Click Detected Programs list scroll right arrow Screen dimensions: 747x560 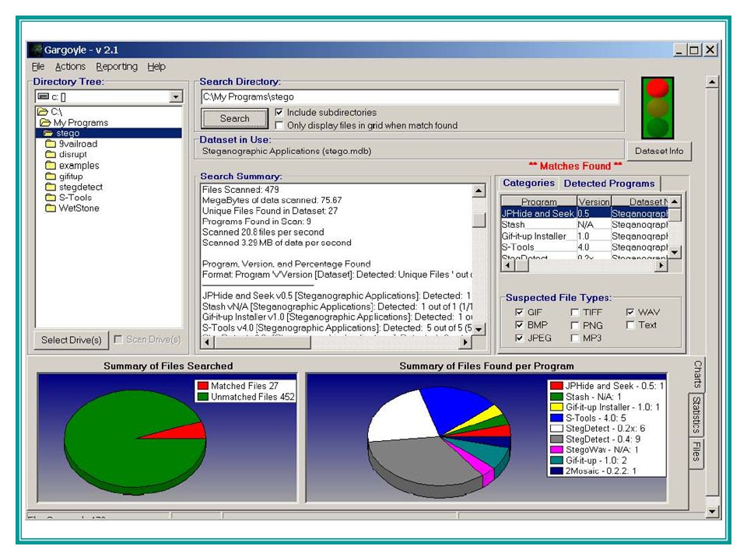click(x=661, y=266)
